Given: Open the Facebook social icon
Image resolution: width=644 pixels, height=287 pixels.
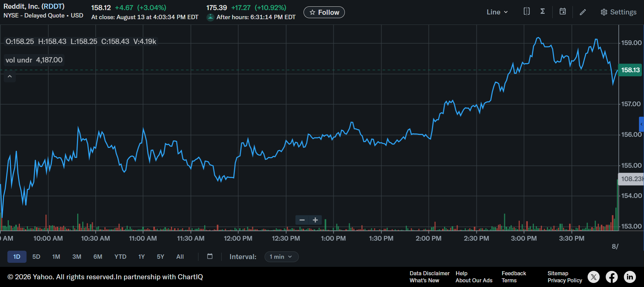Looking at the screenshot, I should [612, 277].
